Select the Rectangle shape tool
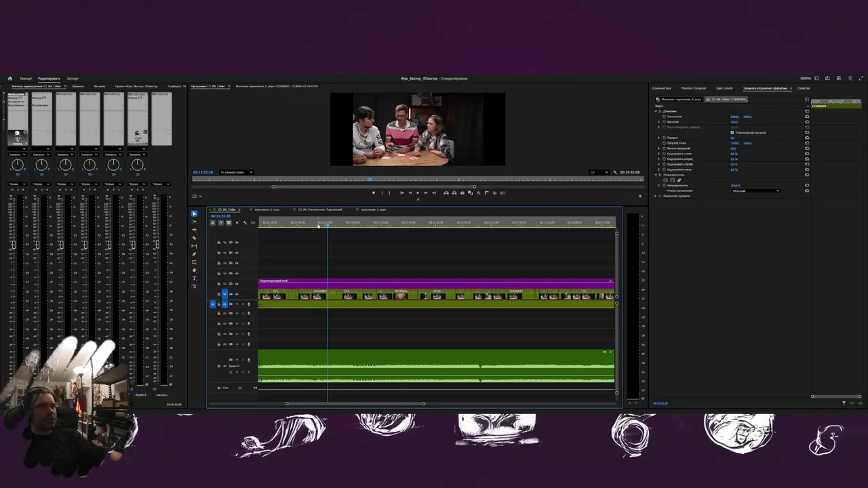 pos(194,262)
